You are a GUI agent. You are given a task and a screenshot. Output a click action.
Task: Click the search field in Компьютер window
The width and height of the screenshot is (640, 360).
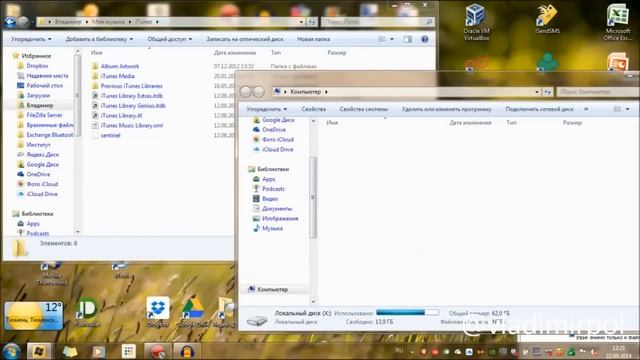[x=598, y=92]
